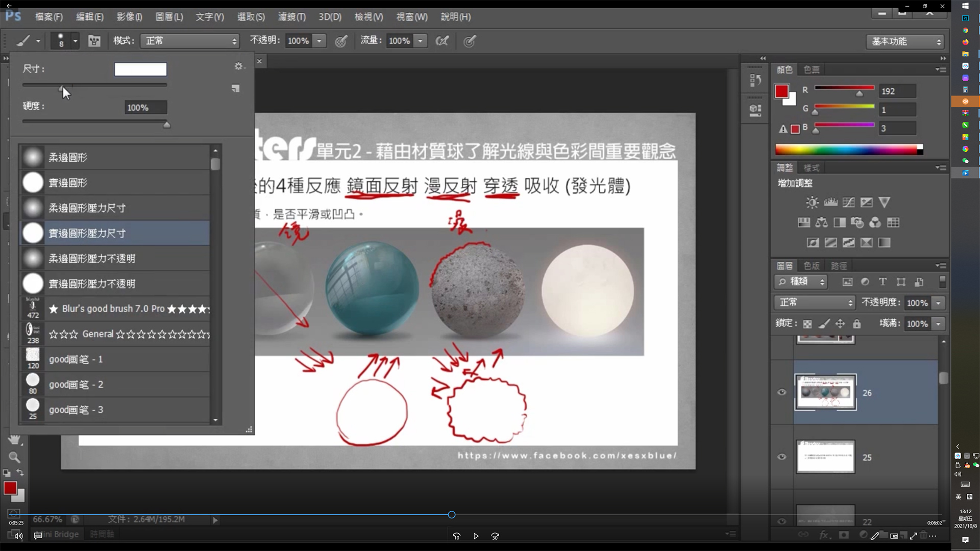Add a Vibrance adjustment
Viewport: 980px width, 551px height.
pyautogui.click(x=885, y=203)
